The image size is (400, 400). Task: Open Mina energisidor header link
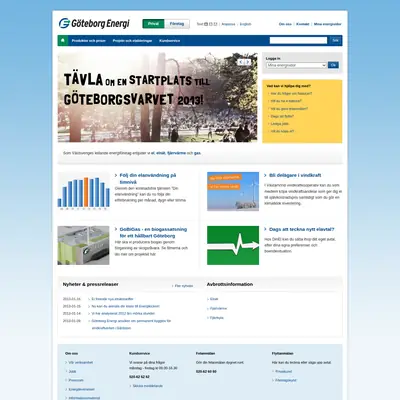point(328,24)
